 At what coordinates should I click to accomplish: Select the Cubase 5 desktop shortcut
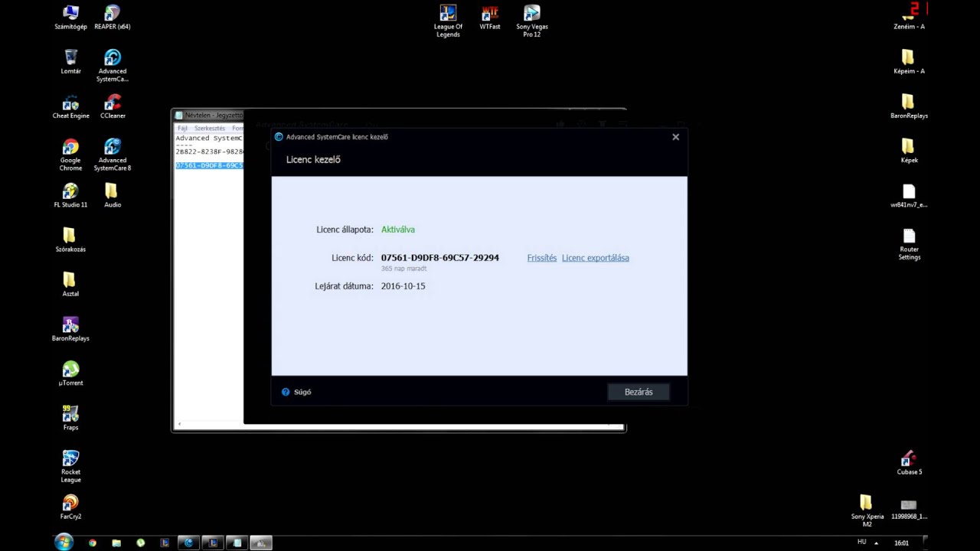[909, 462]
